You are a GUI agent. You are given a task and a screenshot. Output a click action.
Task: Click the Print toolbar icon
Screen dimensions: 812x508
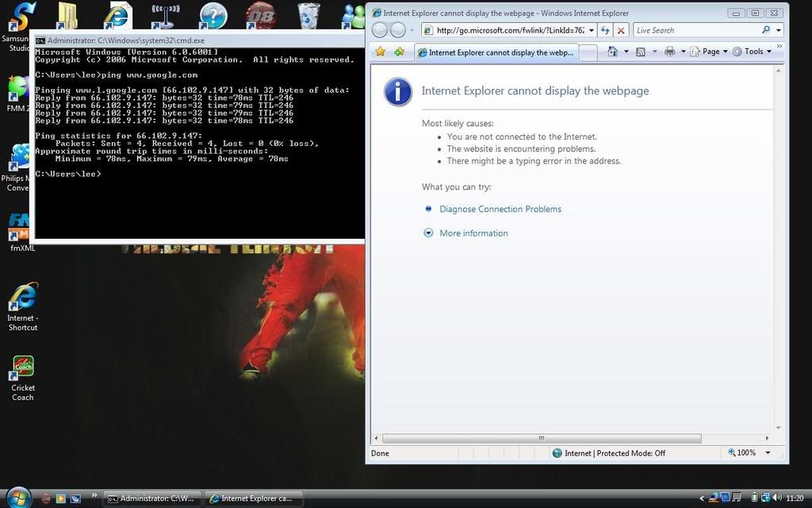coord(669,52)
